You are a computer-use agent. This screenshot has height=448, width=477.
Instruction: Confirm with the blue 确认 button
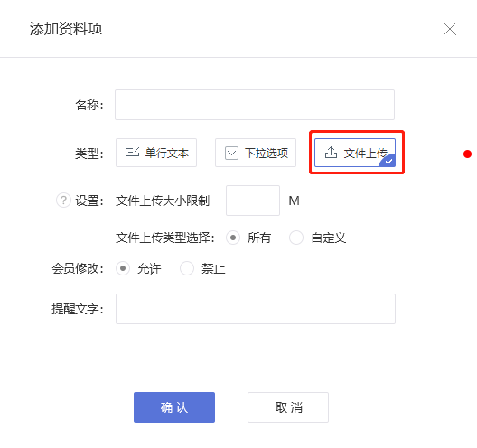[174, 407]
